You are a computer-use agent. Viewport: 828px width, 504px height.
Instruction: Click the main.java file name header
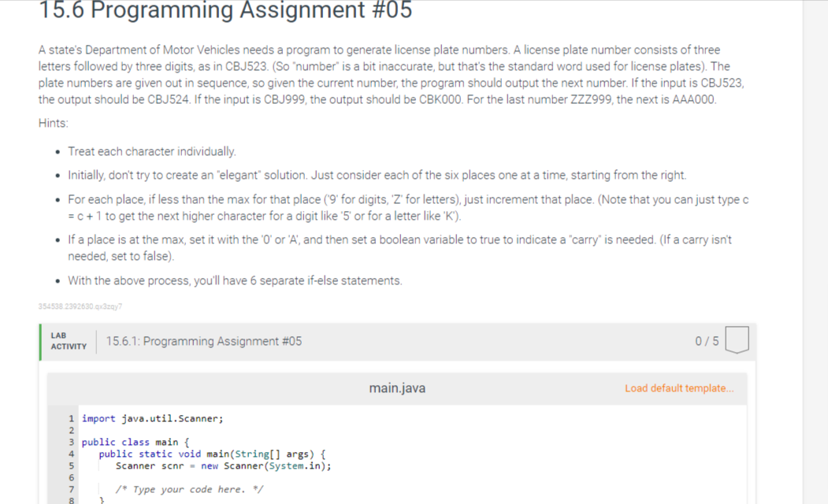[397, 388]
